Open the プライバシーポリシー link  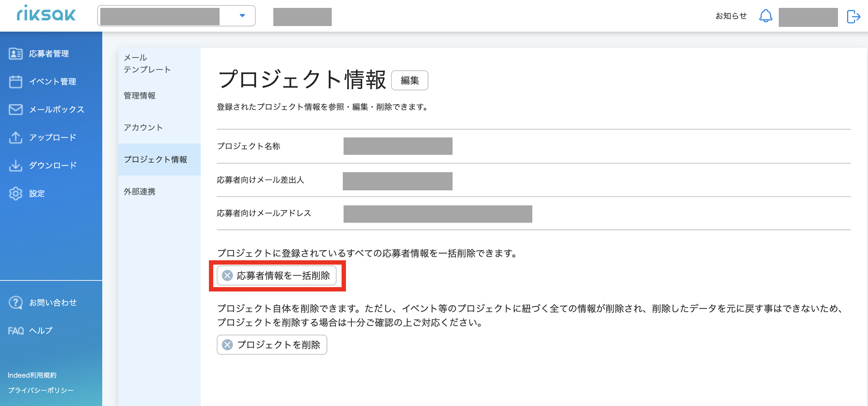(x=41, y=390)
